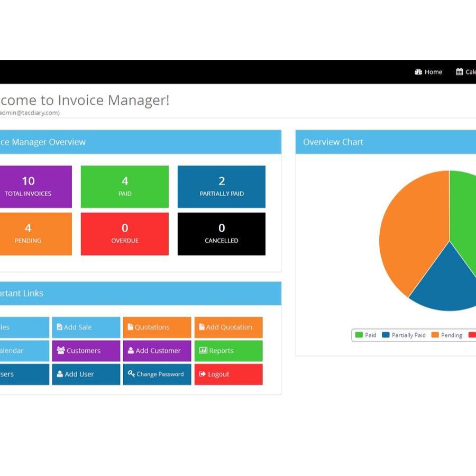
Task: Click the Quotations document icon
Action: (131, 327)
